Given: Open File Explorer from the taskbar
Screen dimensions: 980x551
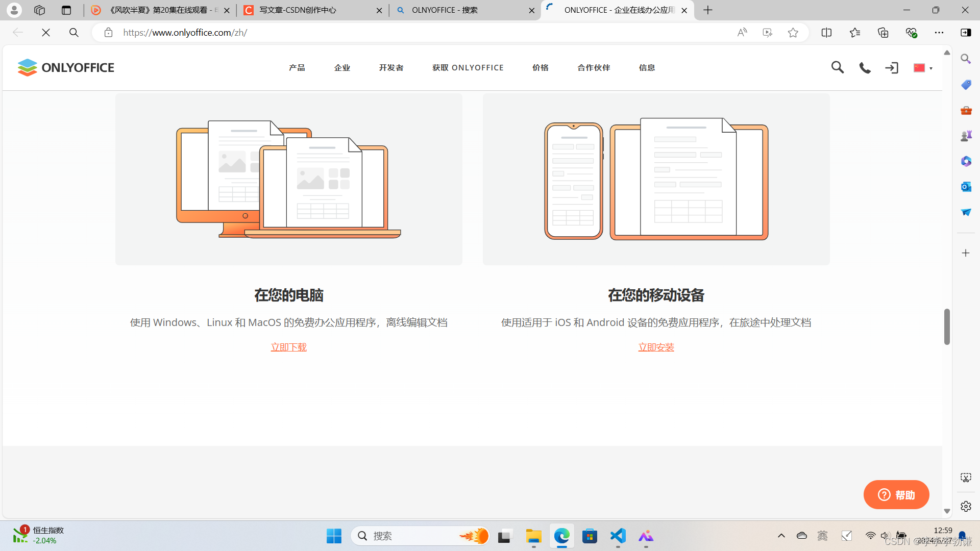Looking at the screenshot, I should pos(533,536).
